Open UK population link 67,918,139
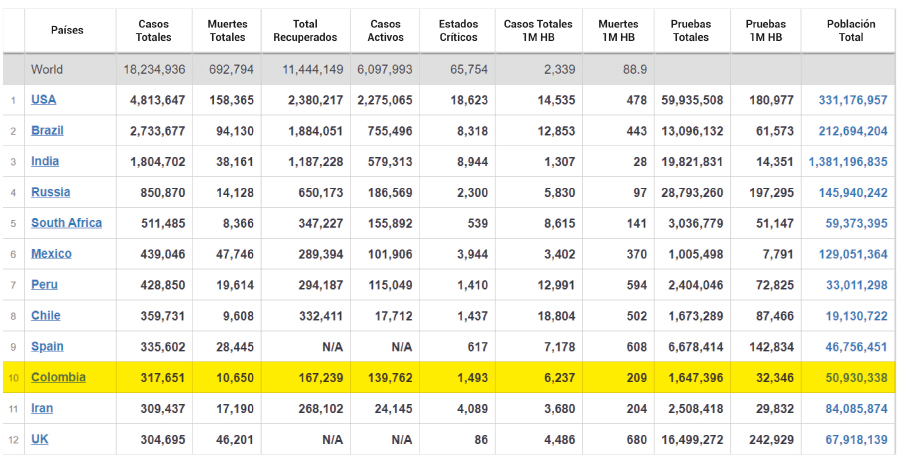 tap(856, 440)
